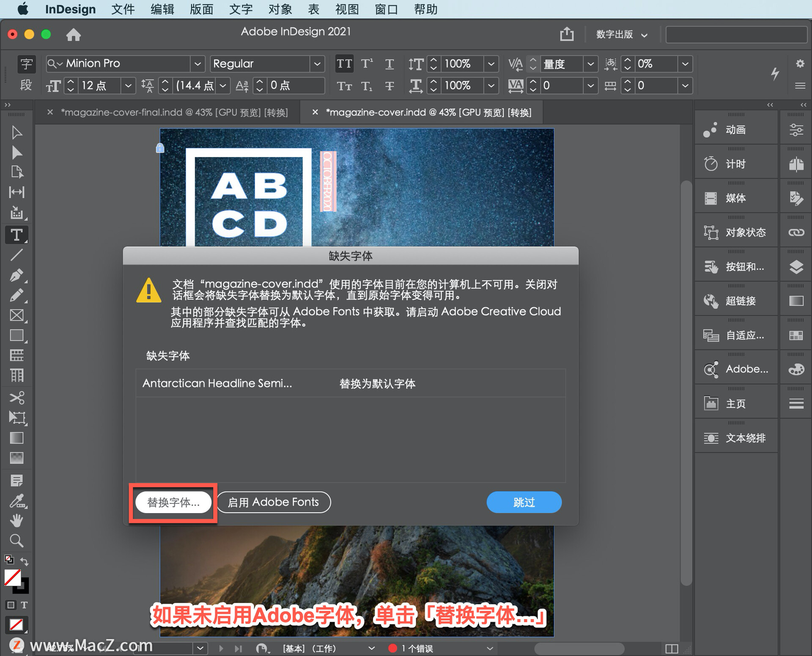812x656 pixels.
Task: Select the Gap tool
Action: (16, 192)
